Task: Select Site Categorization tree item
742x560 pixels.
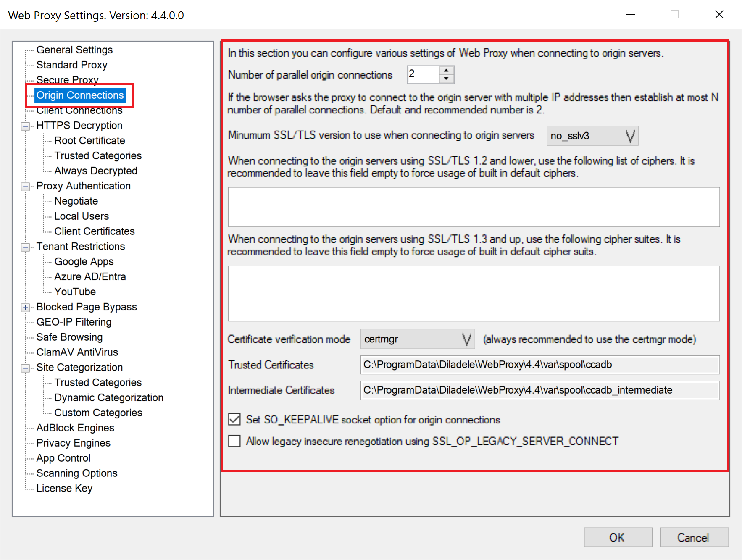Action: (79, 368)
